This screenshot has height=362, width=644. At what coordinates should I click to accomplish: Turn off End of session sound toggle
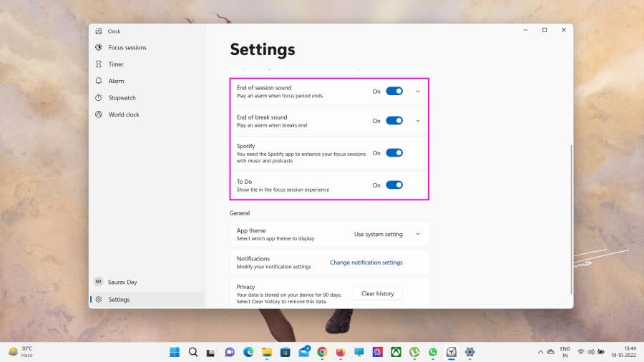[x=394, y=92]
